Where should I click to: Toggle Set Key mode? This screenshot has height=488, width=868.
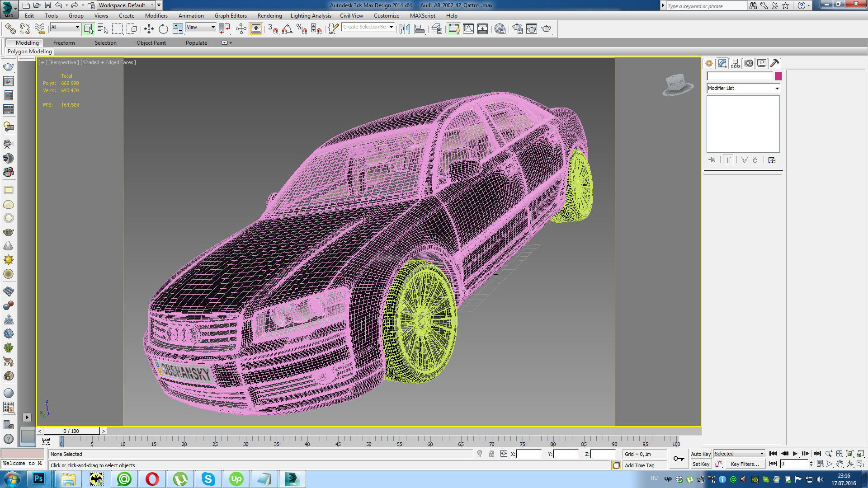click(700, 464)
